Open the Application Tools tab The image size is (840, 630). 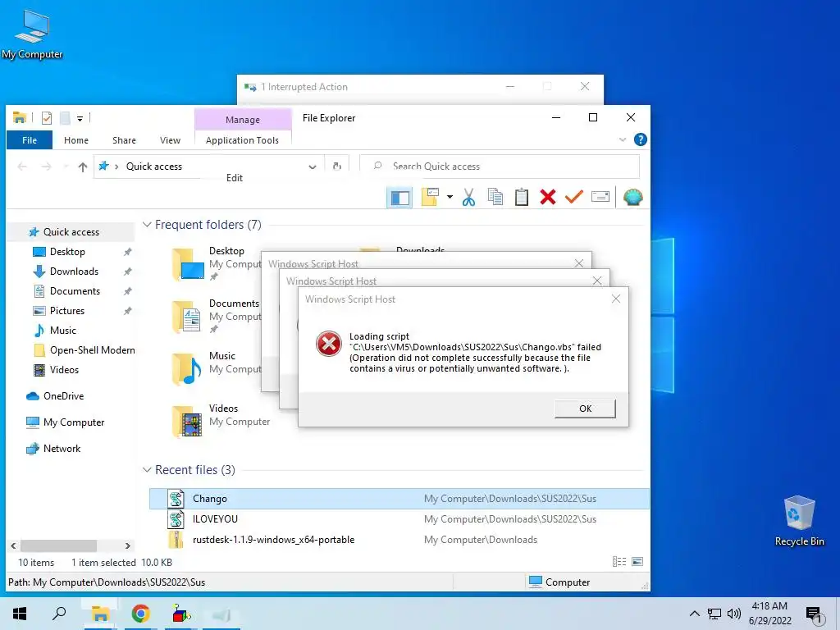click(242, 140)
